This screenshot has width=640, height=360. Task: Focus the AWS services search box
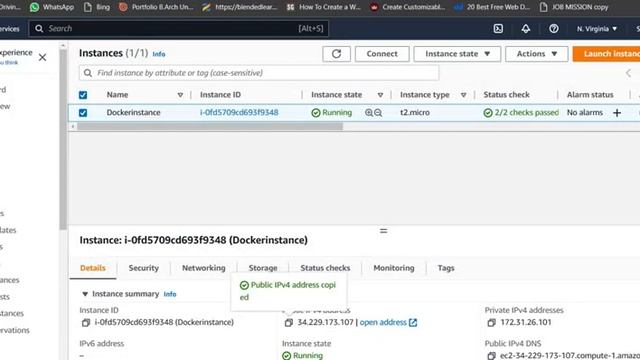pos(179,29)
